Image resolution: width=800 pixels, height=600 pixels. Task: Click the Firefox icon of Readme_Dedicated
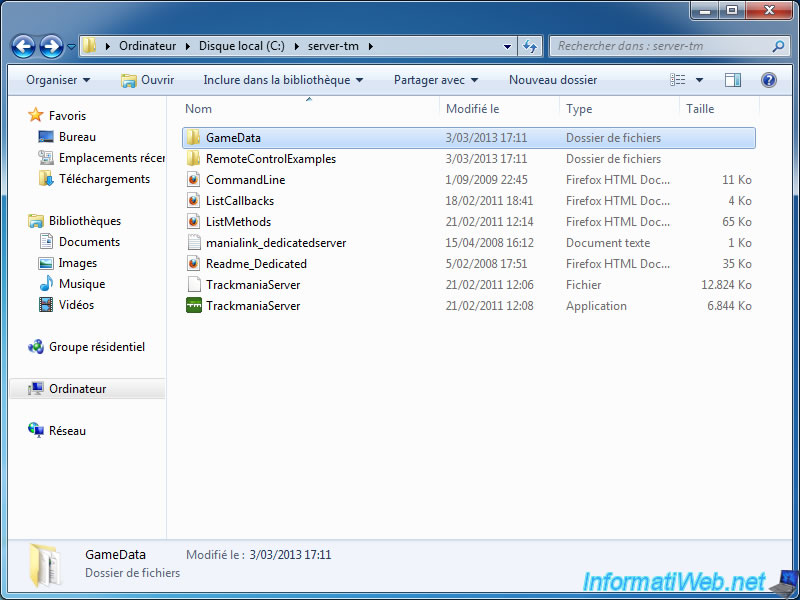tap(195, 264)
